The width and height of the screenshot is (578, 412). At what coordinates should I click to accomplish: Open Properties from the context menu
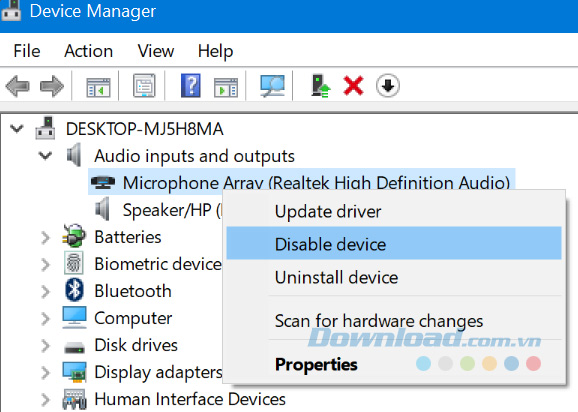[x=394, y=364]
